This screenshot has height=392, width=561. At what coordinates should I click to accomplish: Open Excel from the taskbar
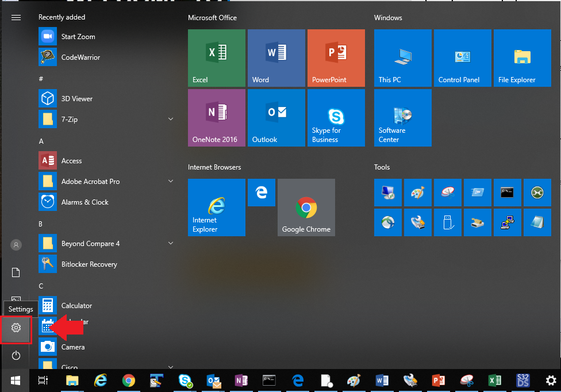(x=494, y=381)
